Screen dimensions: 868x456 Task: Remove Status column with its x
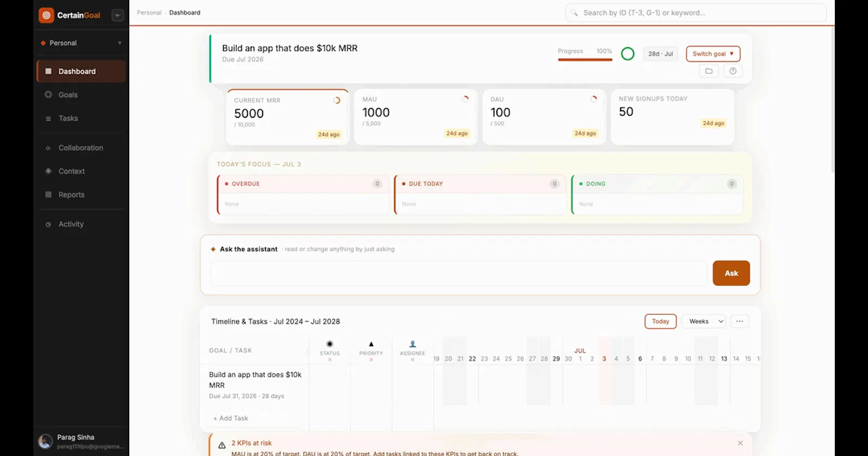click(329, 360)
